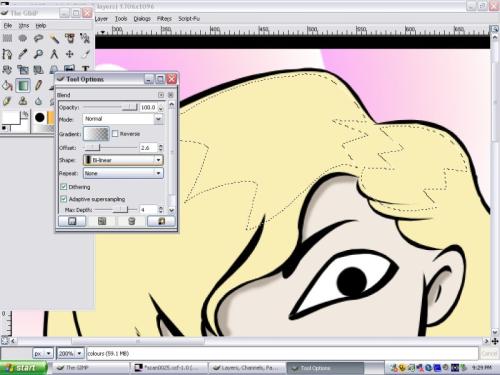This screenshot has width=500, height=375.
Task: Switch to the Pasan0025.xcf image taskbar button
Action: (169, 368)
